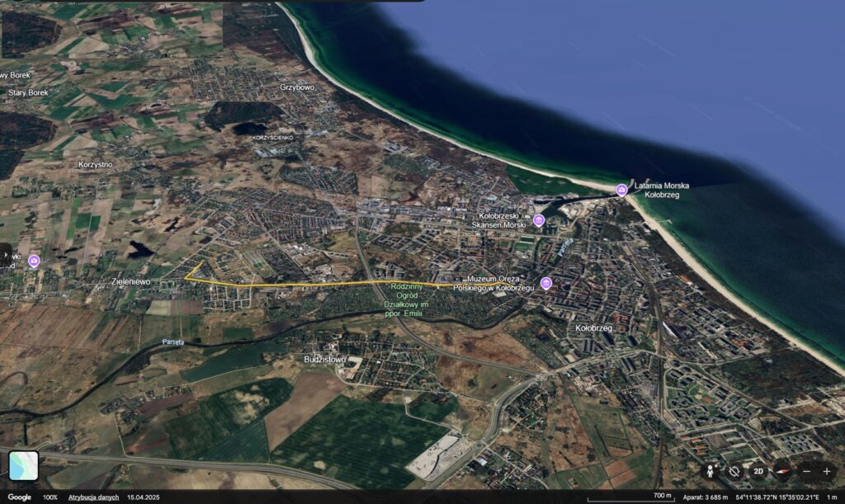
Task: Click the yellow path line
Action: point(323,284)
